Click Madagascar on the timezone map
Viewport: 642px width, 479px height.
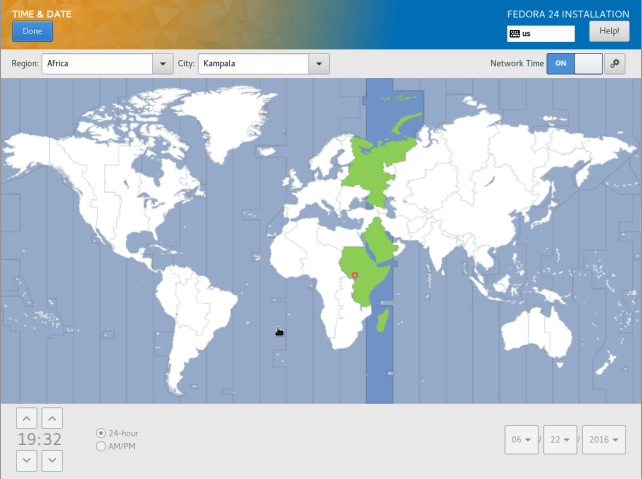point(383,319)
